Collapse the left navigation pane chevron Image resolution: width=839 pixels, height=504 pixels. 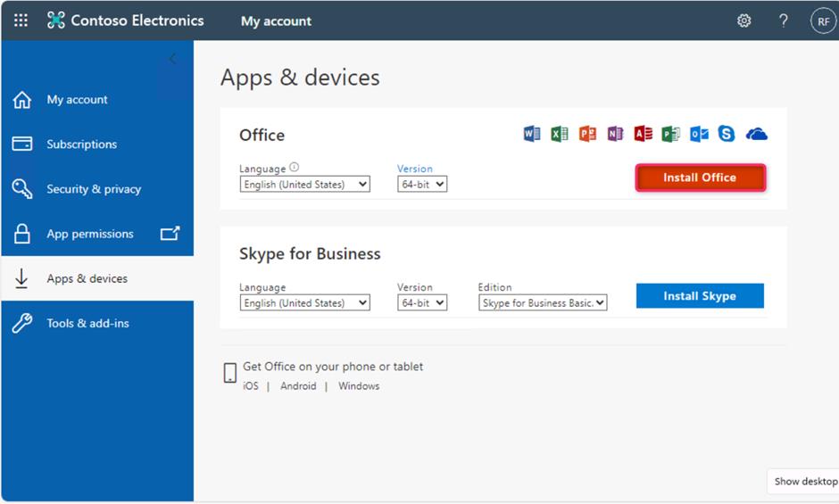[172, 59]
